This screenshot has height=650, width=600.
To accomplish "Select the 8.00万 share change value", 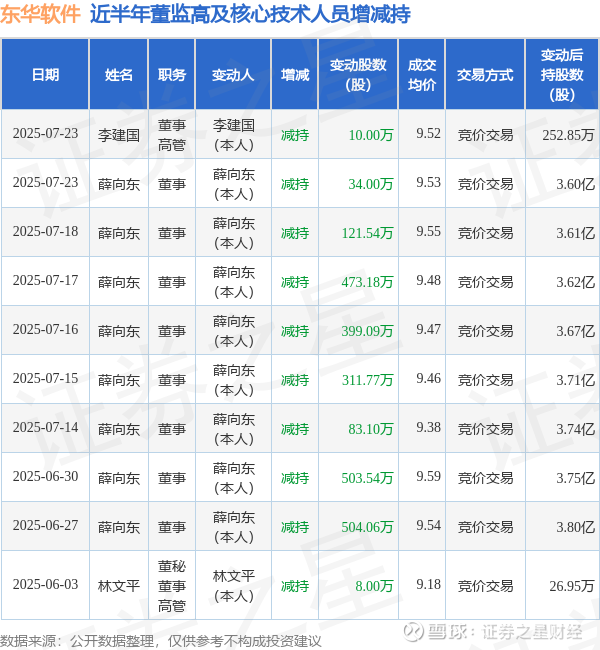I will pyautogui.click(x=374, y=585).
